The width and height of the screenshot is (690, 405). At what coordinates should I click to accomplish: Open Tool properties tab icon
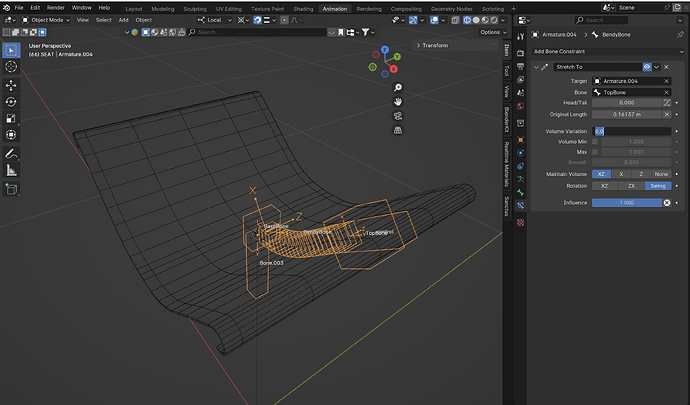(x=521, y=37)
